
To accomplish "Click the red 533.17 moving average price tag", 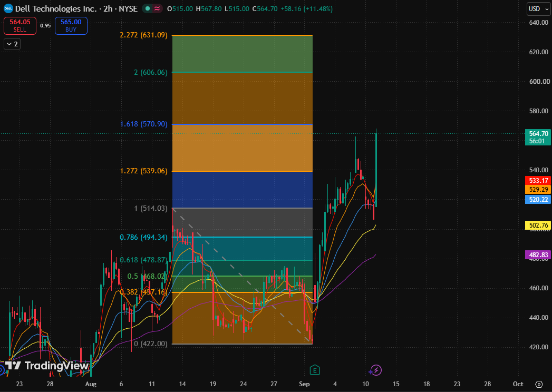I will 538,181.
